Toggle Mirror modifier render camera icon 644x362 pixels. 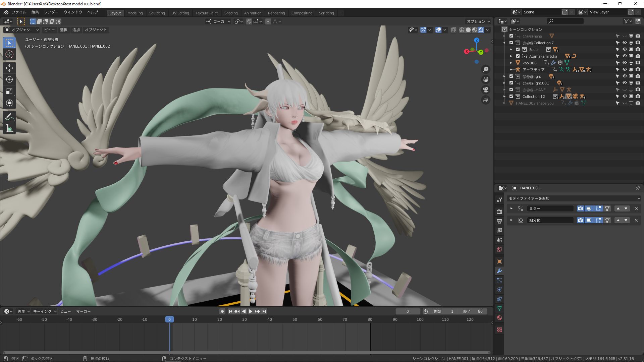tap(580, 208)
